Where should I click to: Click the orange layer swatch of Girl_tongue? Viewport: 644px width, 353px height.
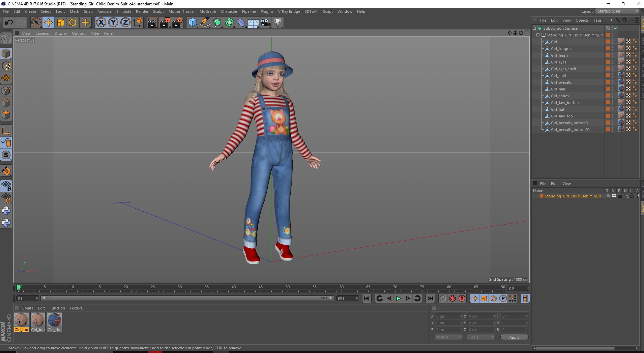608,49
